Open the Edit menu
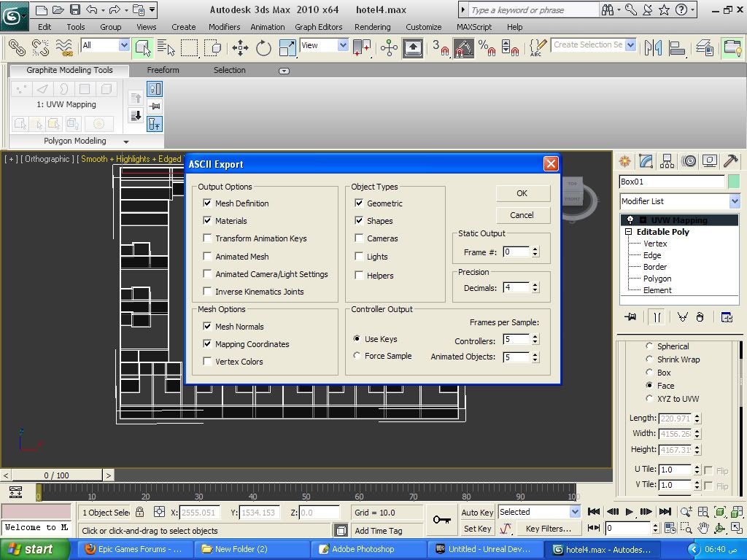747x560 pixels. pos(44,27)
